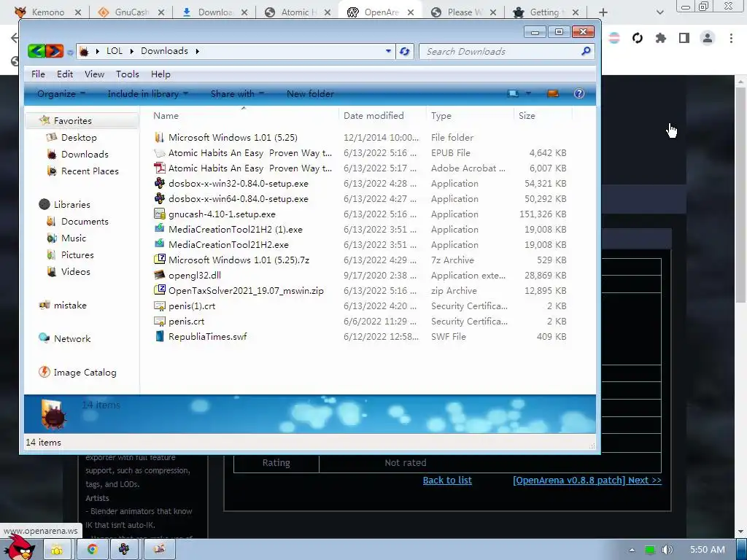
Task: Open the address bar history dropdown
Action: tap(388, 51)
